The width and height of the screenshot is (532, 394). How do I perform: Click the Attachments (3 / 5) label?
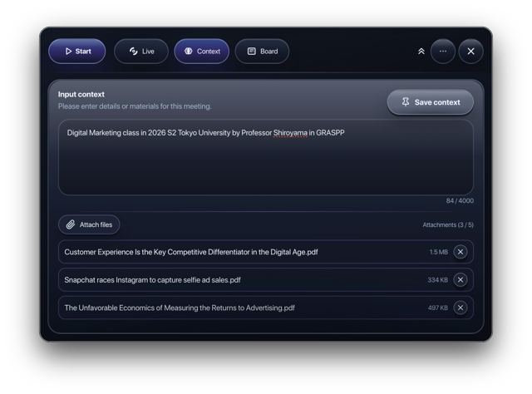pyautogui.click(x=448, y=224)
